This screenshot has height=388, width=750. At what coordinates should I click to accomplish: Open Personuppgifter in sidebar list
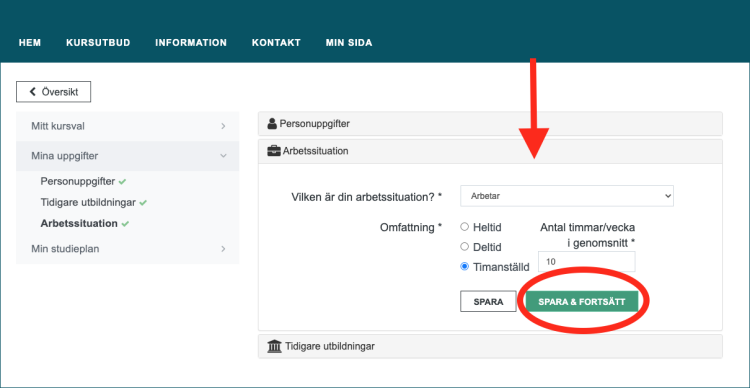(77, 182)
